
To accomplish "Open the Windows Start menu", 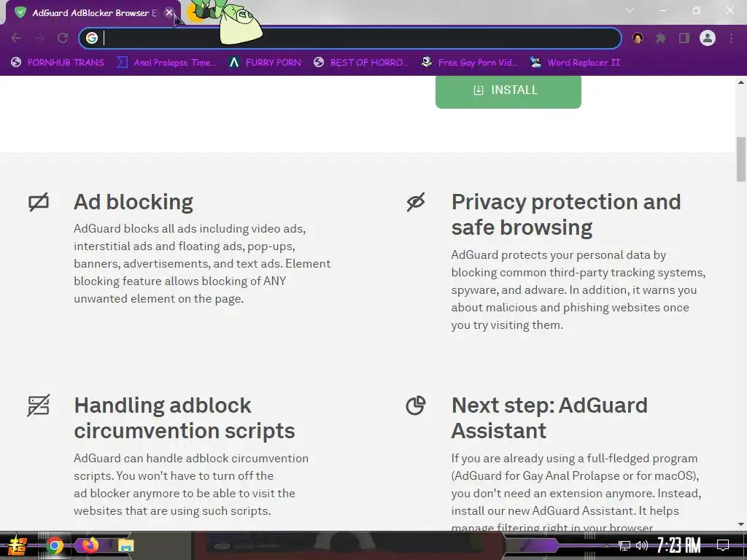I will tap(16, 545).
